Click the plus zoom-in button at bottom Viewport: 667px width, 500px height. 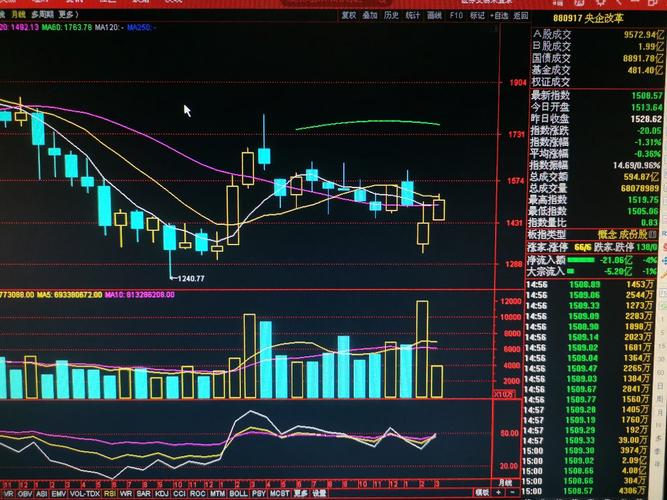[498, 492]
